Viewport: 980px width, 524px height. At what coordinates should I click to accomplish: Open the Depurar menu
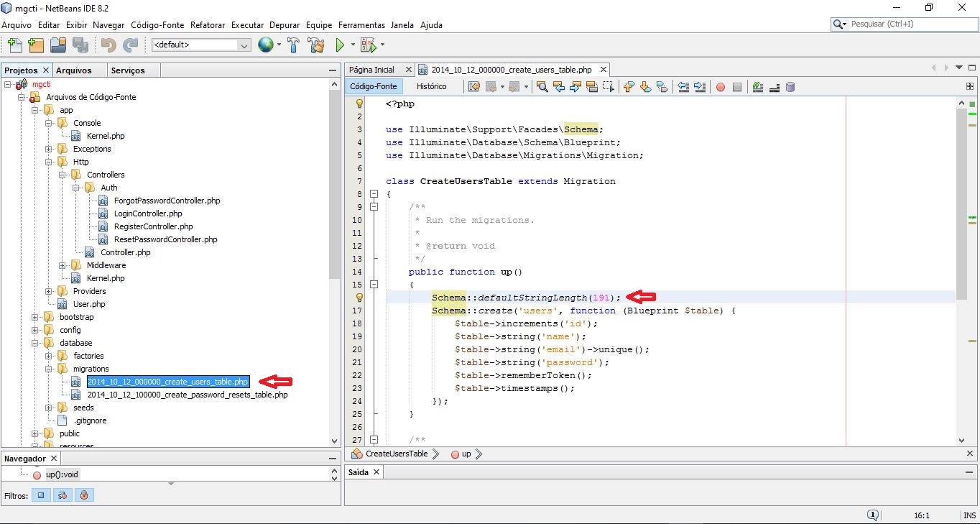click(285, 24)
